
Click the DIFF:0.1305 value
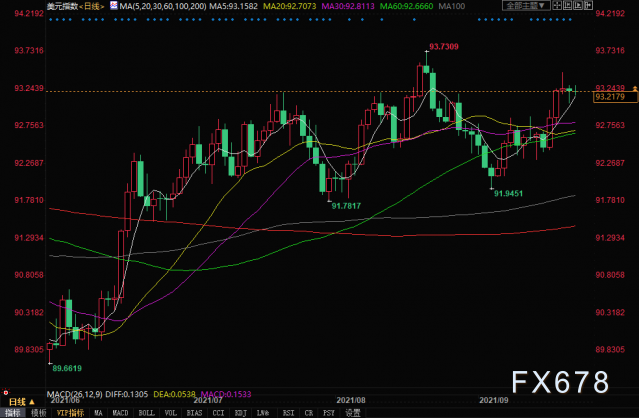pyautogui.click(x=127, y=394)
